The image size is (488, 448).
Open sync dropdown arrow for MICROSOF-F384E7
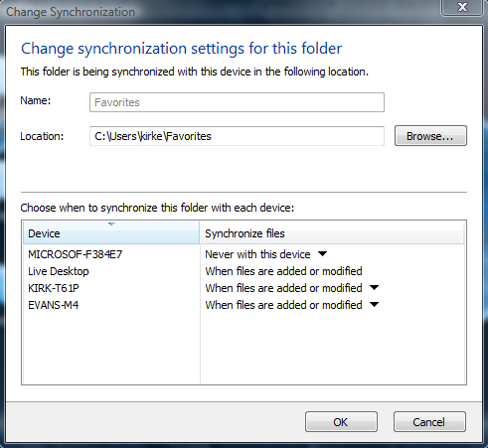pyautogui.click(x=322, y=254)
